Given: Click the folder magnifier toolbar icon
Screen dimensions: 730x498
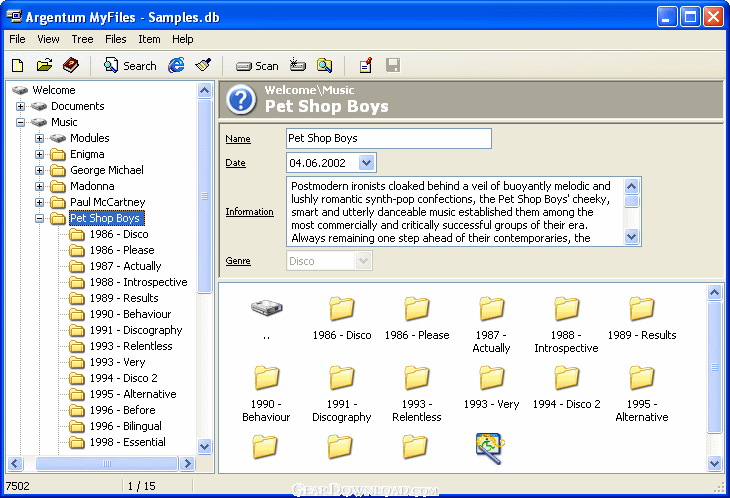Looking at the screenshot, I should [x=324, y=66].
